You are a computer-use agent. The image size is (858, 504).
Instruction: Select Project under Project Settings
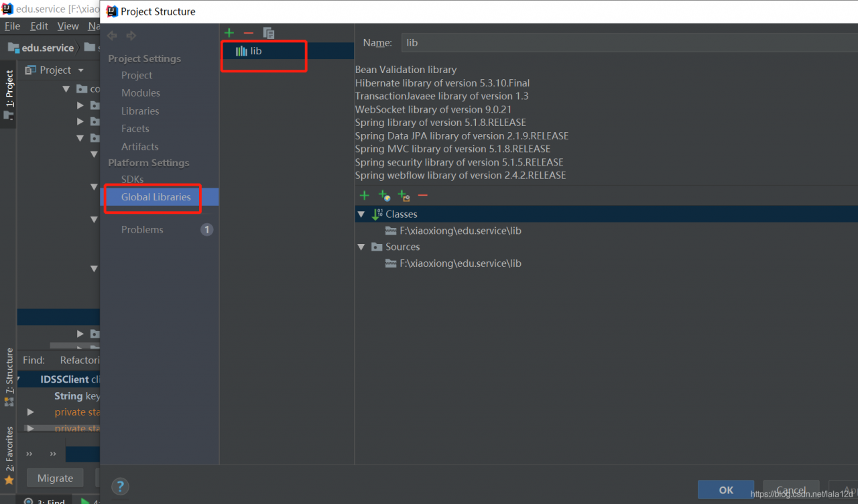(137, 76)
